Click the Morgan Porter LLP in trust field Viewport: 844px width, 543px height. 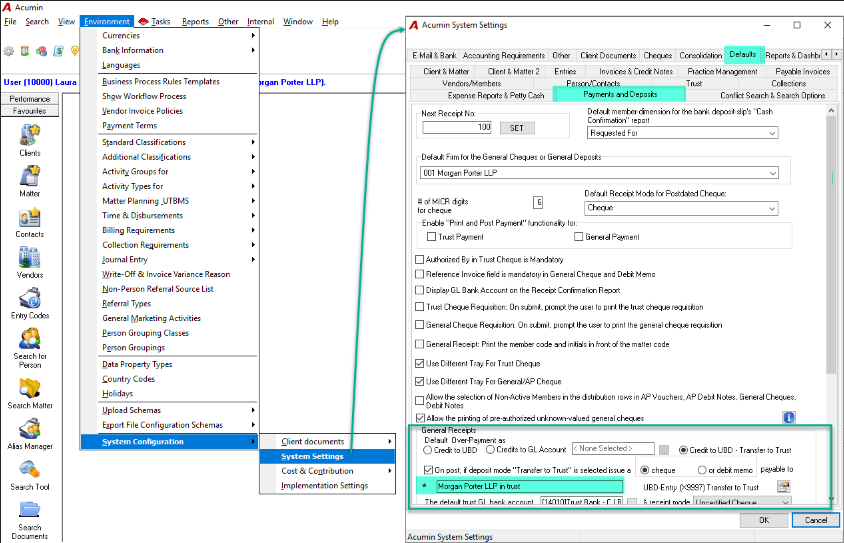[x=530, y=486]
